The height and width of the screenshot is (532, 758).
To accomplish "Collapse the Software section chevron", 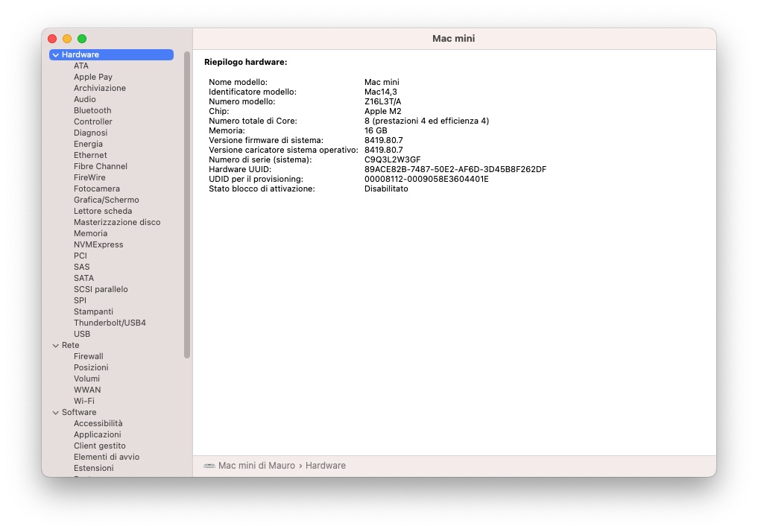I will point(56,413).
